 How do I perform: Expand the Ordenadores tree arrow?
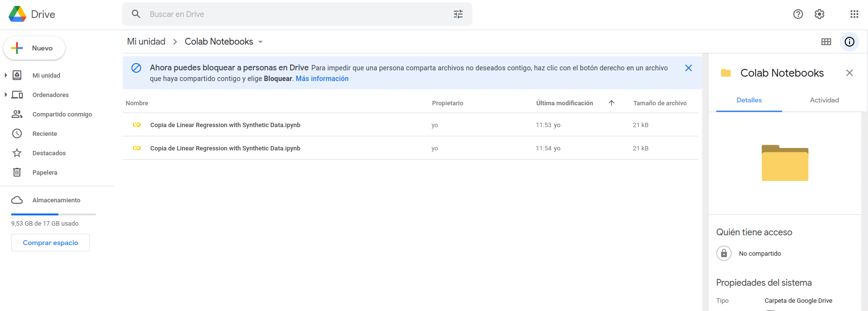(x=6, y=95)
